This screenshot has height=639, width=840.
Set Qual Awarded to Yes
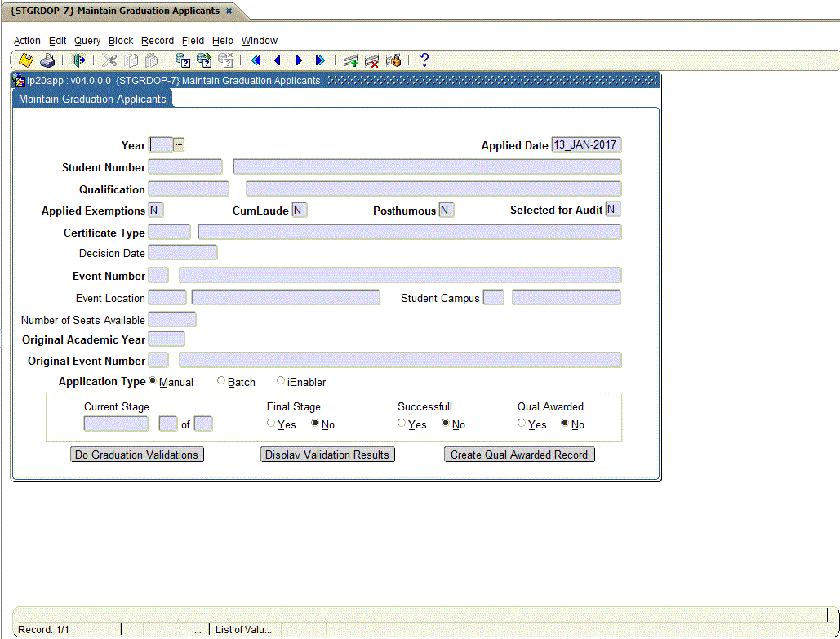[x=521, y=423]
